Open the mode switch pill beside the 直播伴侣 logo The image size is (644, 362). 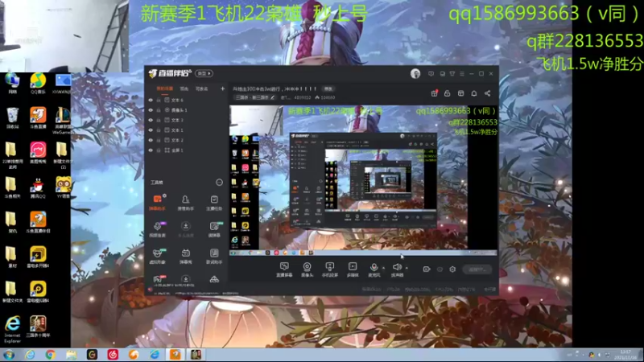[x=204, y=73]
